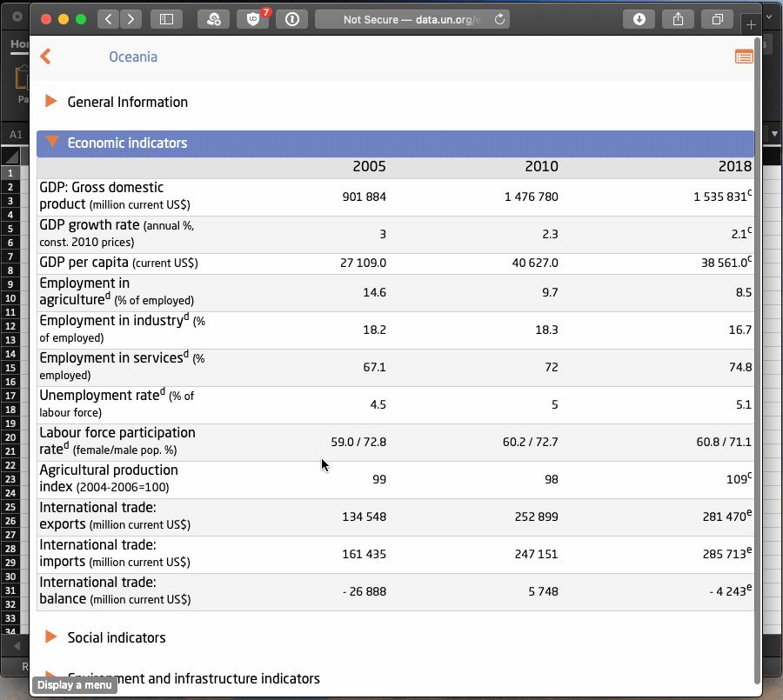This screenshot has height=700, width=783.
Task: Click the page's vertical scrollbar
Action: [758, 348]
